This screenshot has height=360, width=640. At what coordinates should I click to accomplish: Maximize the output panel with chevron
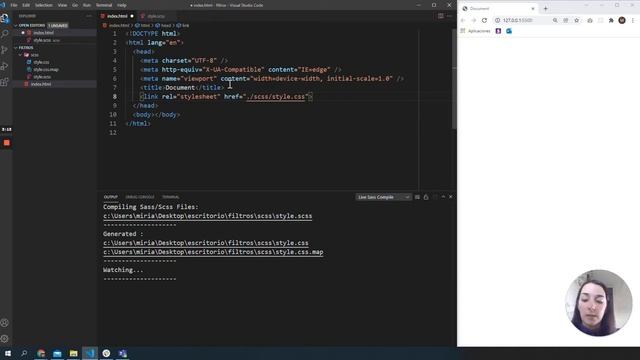point(443,197)
